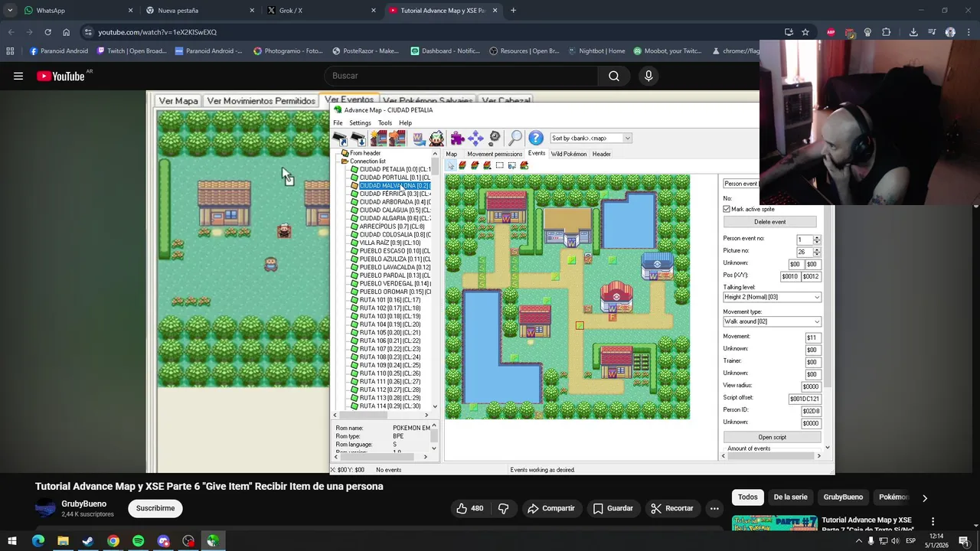Viewport: 980px width, 551px height.
Task: Select the Todos filter chip
Action: point(748,497)
